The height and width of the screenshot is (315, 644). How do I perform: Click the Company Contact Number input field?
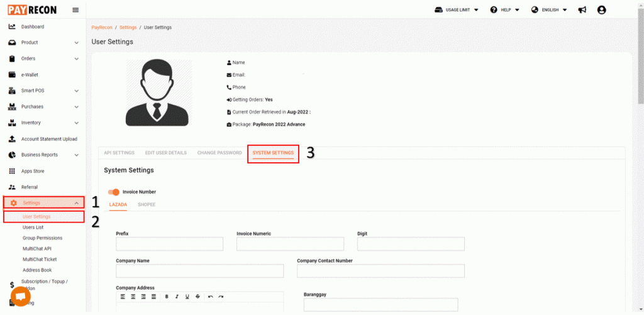[380, 271]
